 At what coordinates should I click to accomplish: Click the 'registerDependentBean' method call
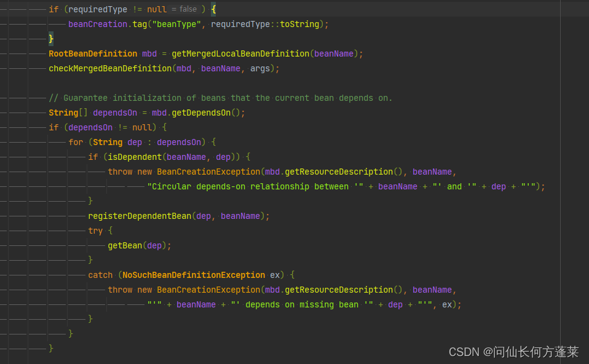[x=140, y=216]
